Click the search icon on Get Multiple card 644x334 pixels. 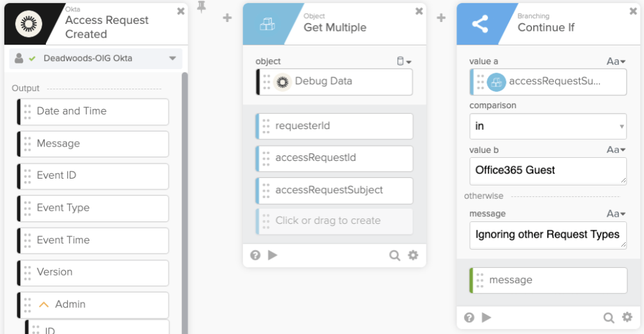tap(395, 255)
